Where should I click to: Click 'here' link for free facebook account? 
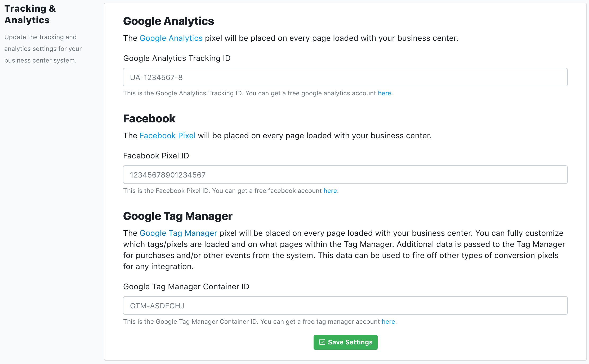(x=330, y=191)
